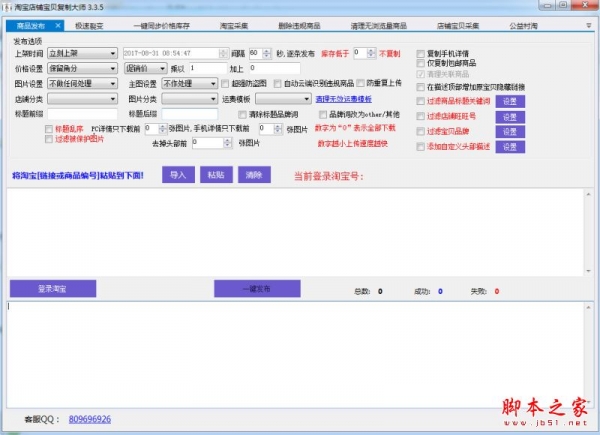Viewport: 600px width, 435px height.
Task: Adjust the 库存低于 stepper
Action: tap(371, 53)
